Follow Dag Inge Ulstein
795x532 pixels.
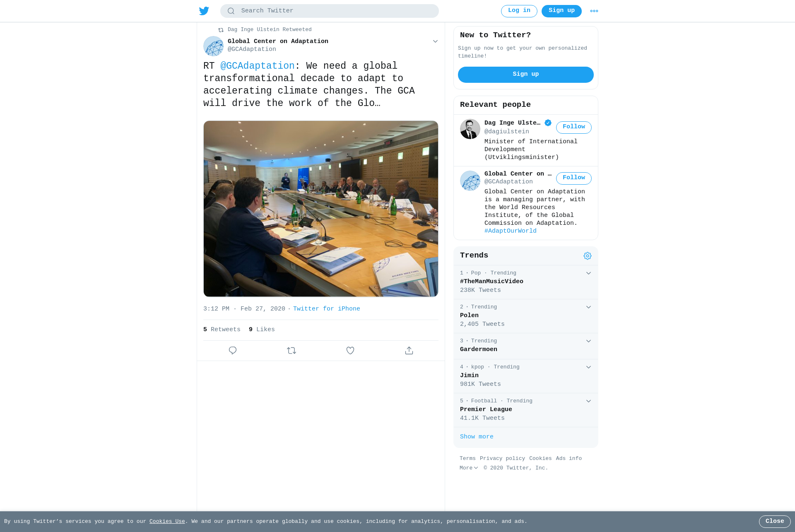coord(574,127)
